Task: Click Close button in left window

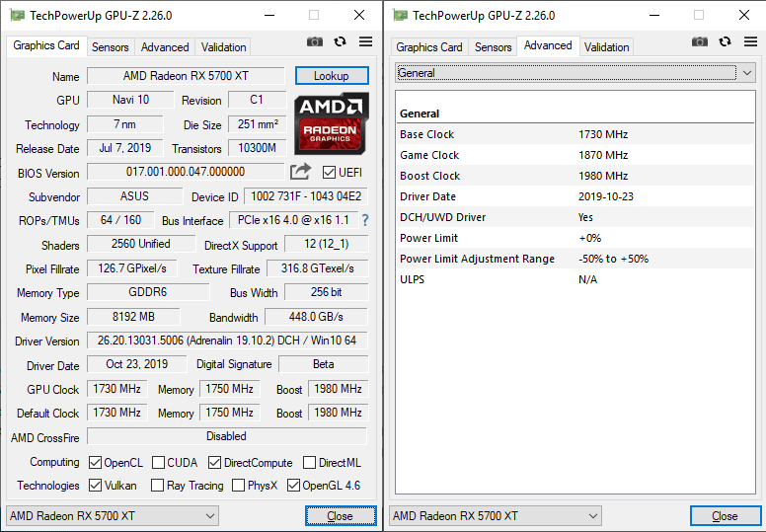Action: (x=341, y=516)
